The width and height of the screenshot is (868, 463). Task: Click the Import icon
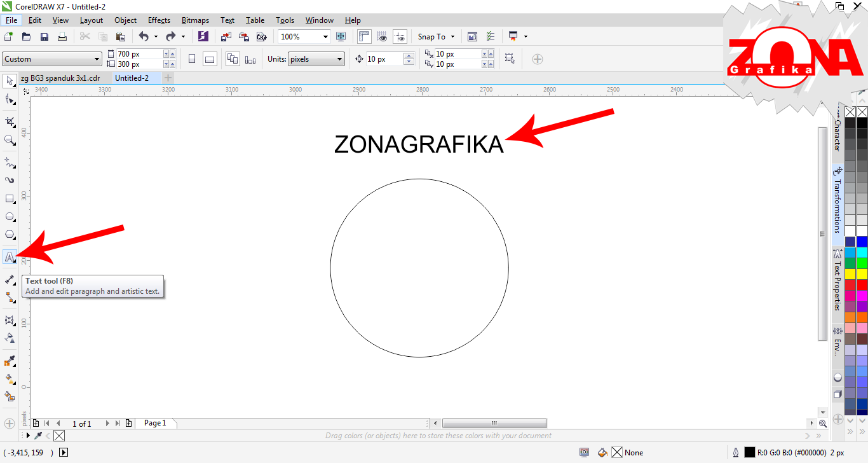pos(227,37)
